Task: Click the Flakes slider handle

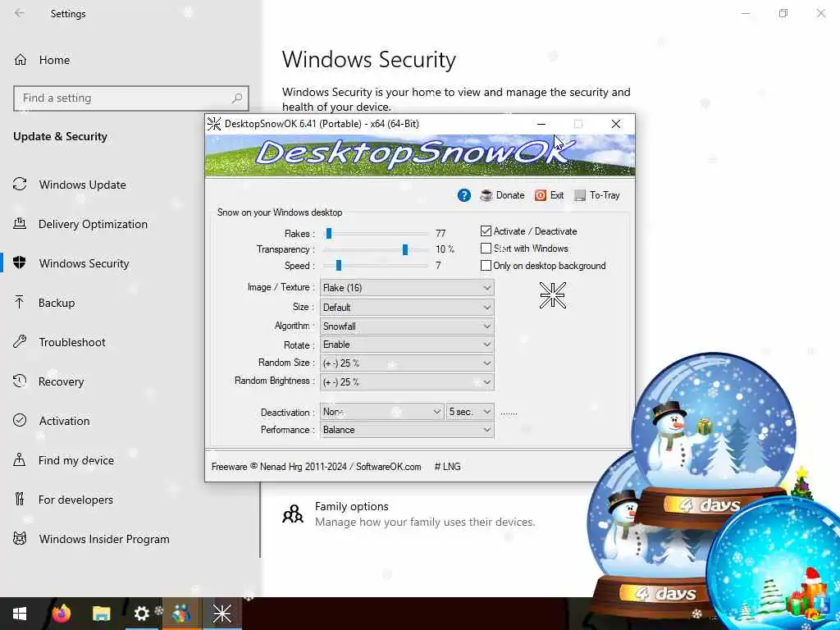Action: (329, 233)
